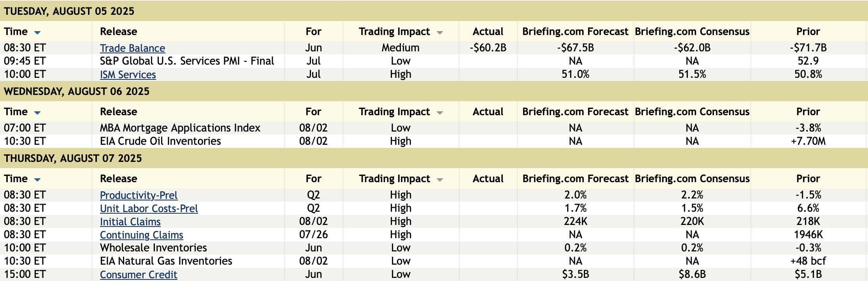This screenshot has height=281, width=868.
Task: Click Trading Impact sort arrow under Tuesday
Action: coord(440,32)
